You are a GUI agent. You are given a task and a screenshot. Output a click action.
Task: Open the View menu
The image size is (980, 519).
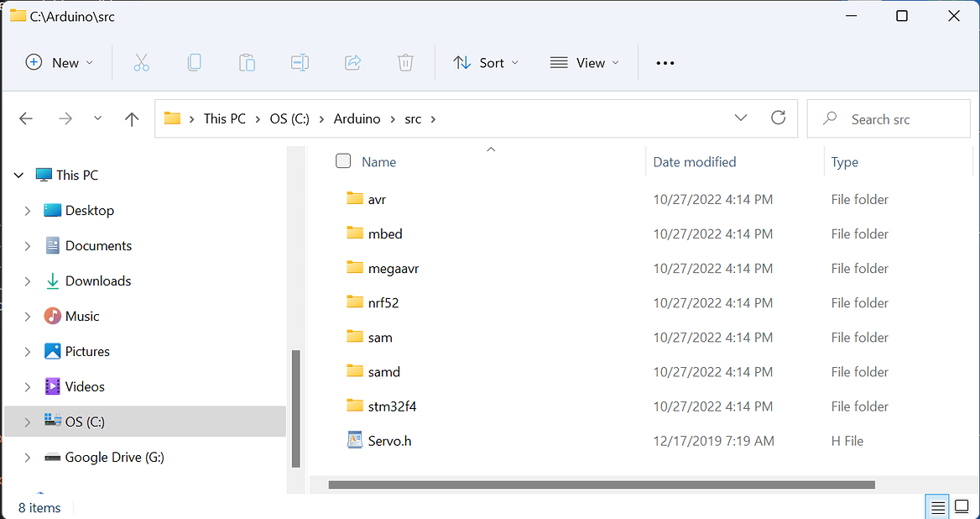pos(584,63)
